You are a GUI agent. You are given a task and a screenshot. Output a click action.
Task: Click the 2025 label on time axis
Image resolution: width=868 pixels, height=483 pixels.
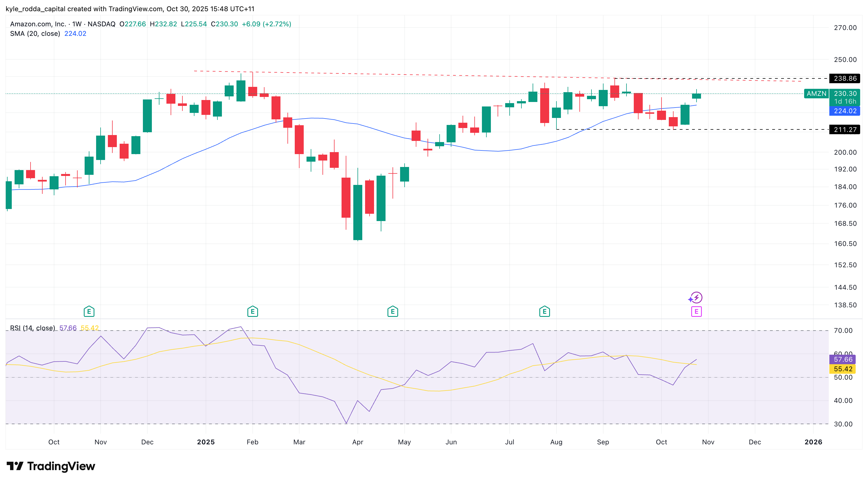click(x=206, y=442)
